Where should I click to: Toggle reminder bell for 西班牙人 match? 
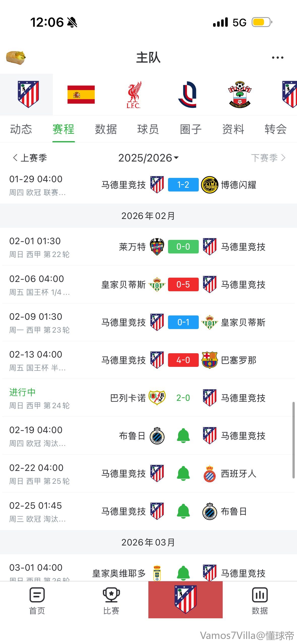coord(183,473)
